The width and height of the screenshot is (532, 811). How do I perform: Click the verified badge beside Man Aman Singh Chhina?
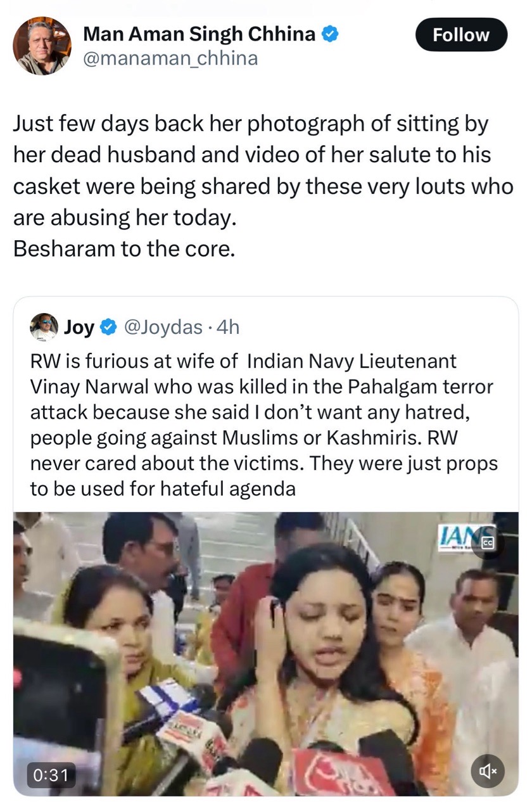click(331, 34)
